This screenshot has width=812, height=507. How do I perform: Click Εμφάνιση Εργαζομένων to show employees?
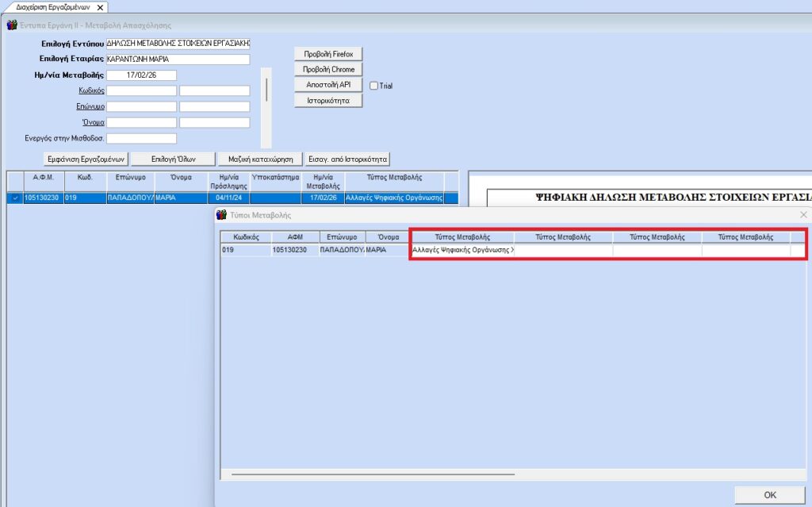pyautogui.click(x=86, y=158)
